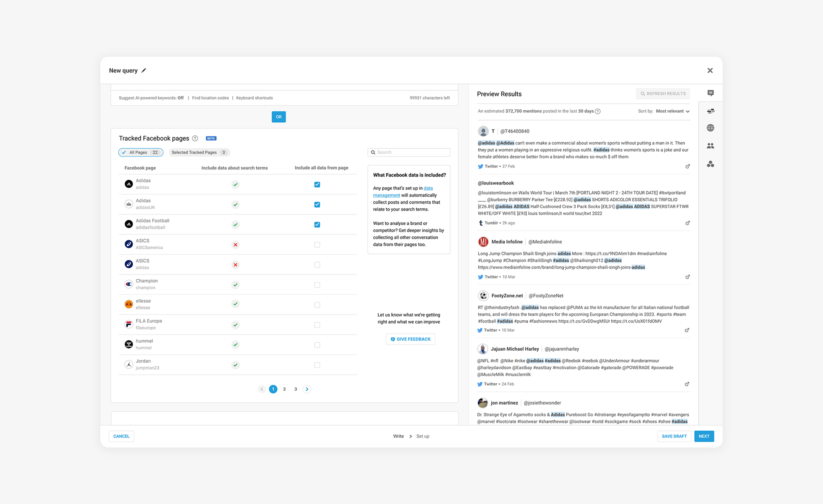Image resolution: width=823 pixels, height=504 pixels.
Task: Go to previous page with left chevron
Action: click(x=262, y=389)
